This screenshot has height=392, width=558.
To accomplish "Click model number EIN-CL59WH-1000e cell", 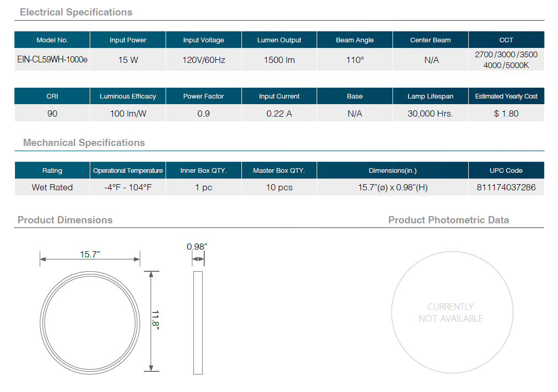I will coord(52,60).
